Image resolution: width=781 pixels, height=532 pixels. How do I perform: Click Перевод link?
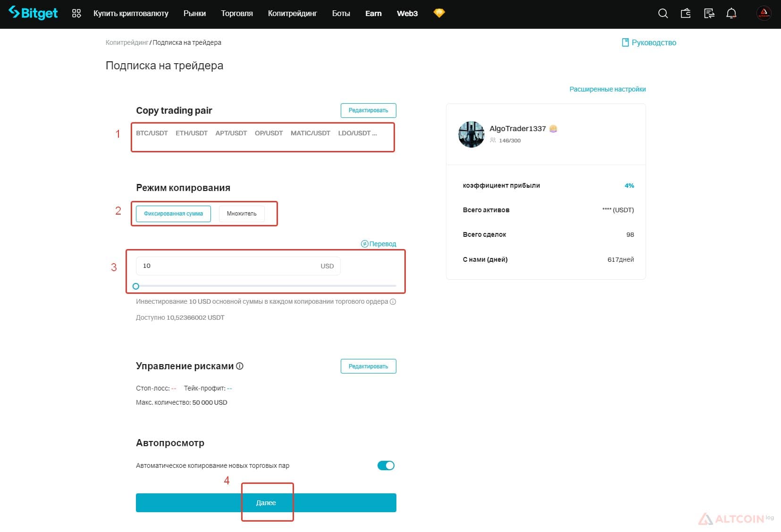(x=383, y=244)
